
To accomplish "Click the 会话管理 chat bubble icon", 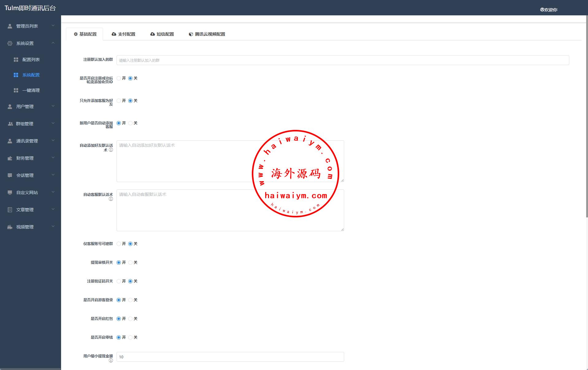I will coord(10,175).
